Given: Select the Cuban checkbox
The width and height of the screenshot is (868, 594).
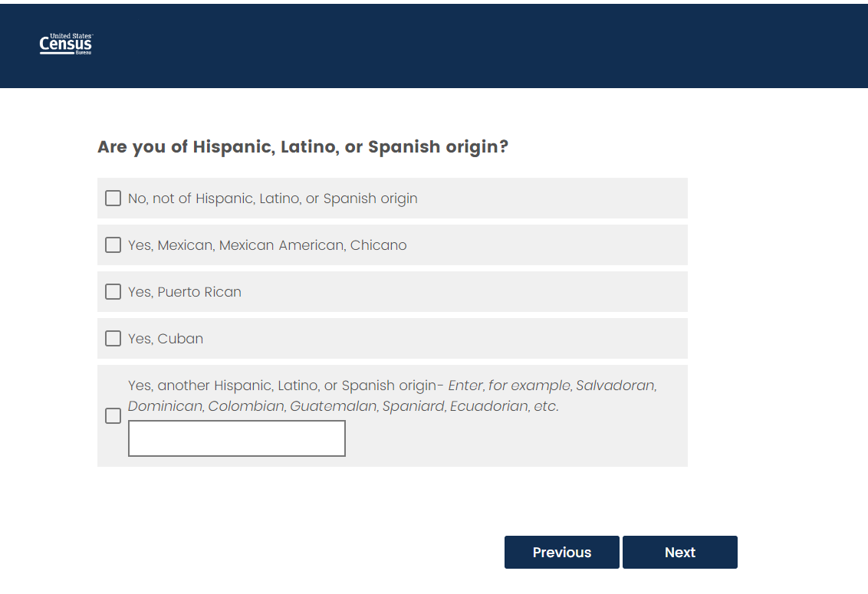Looking at the screenshot, I should (113, 339).
